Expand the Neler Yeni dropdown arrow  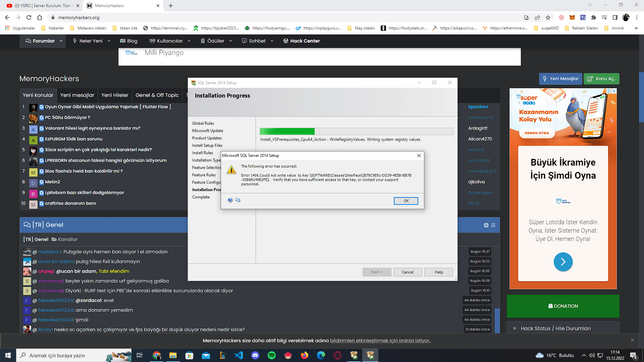point(109,41)
